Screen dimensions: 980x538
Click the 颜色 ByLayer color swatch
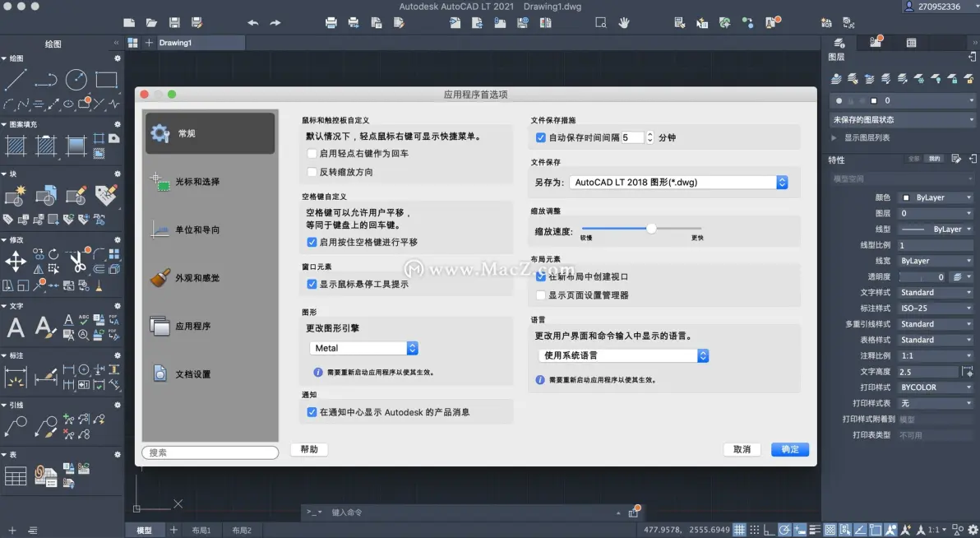(906, 197)
